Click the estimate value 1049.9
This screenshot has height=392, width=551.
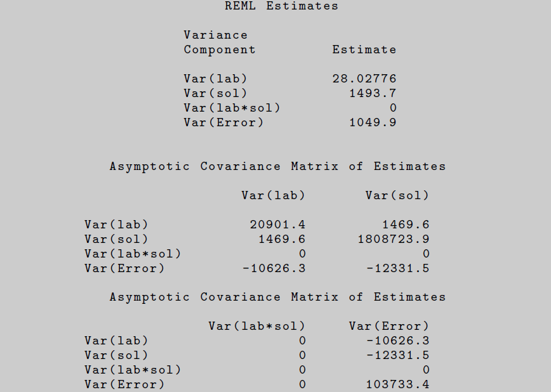[373, 122]
